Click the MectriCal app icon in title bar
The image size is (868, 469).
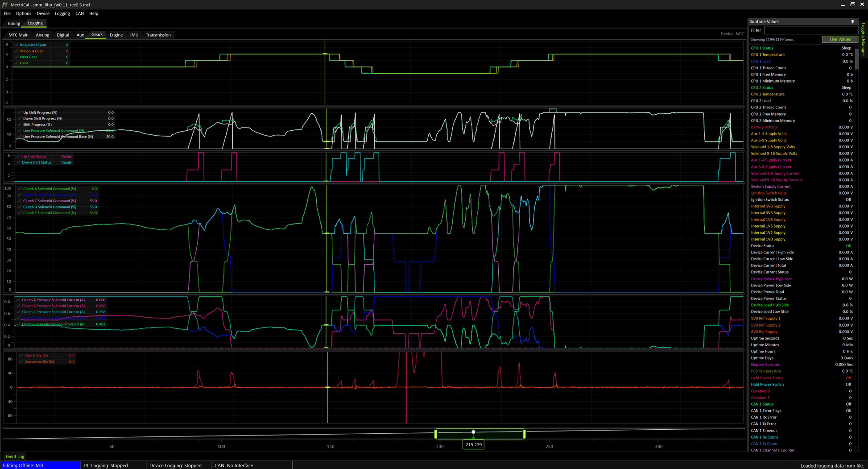click(5, 4)
